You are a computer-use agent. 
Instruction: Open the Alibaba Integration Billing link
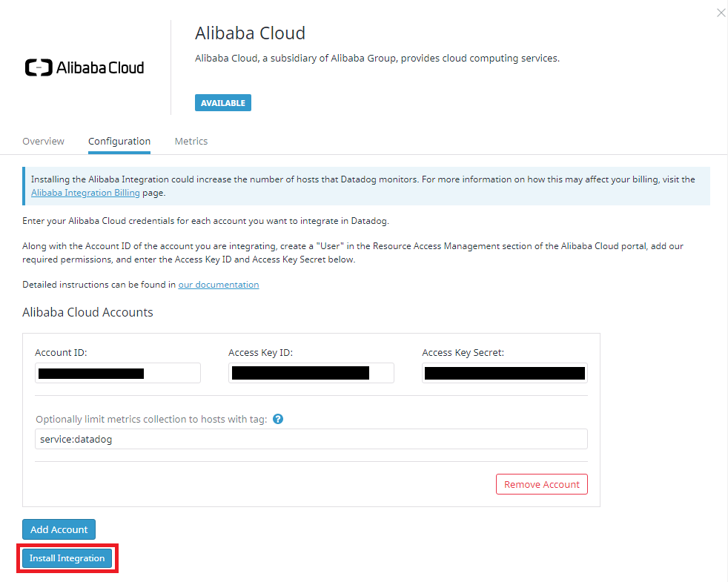click(85, 193)
